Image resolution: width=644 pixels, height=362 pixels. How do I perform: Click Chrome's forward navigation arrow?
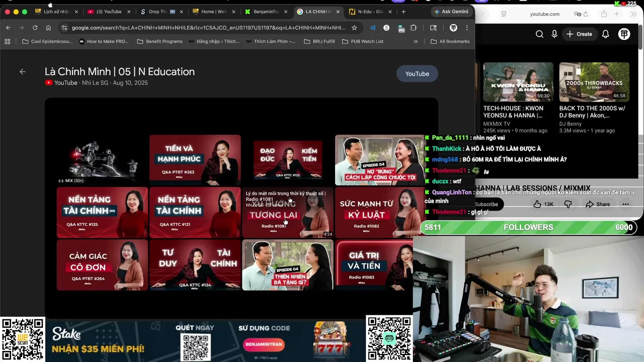21,28
